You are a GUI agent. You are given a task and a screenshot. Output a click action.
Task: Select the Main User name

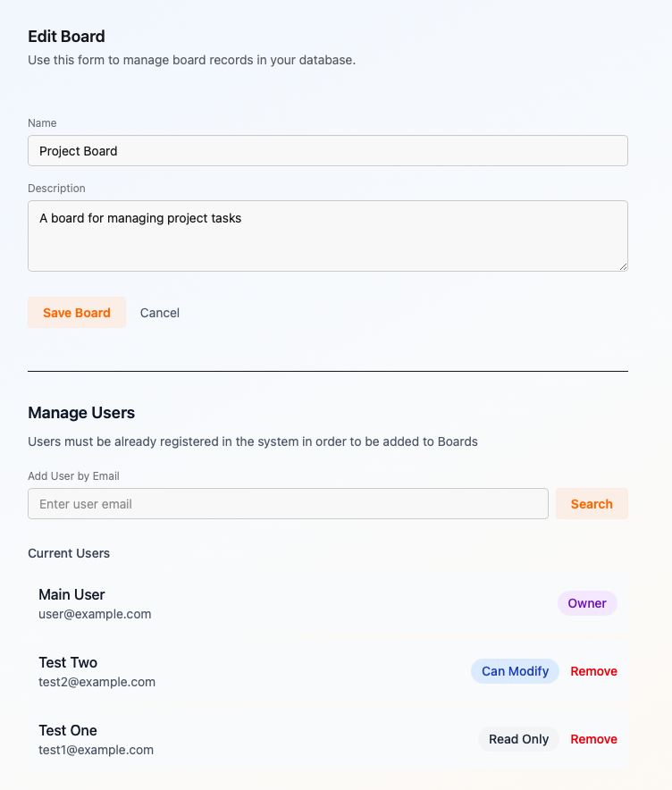tap(71, 594)
